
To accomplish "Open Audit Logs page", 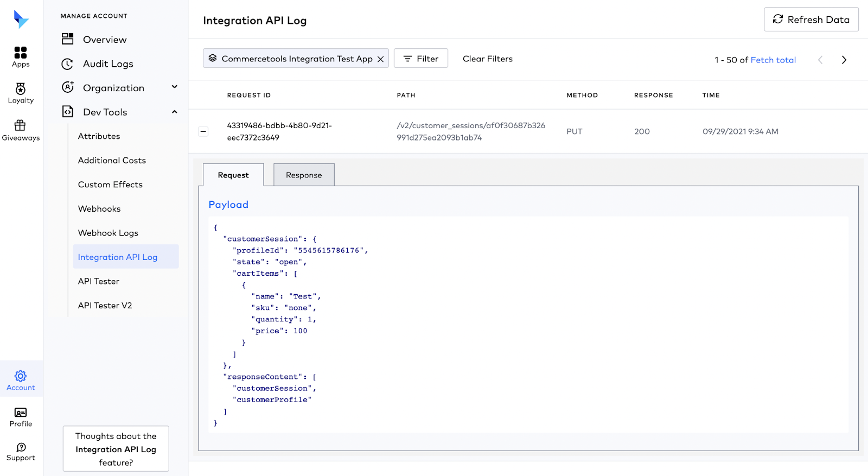I will (x=108, y=64).
